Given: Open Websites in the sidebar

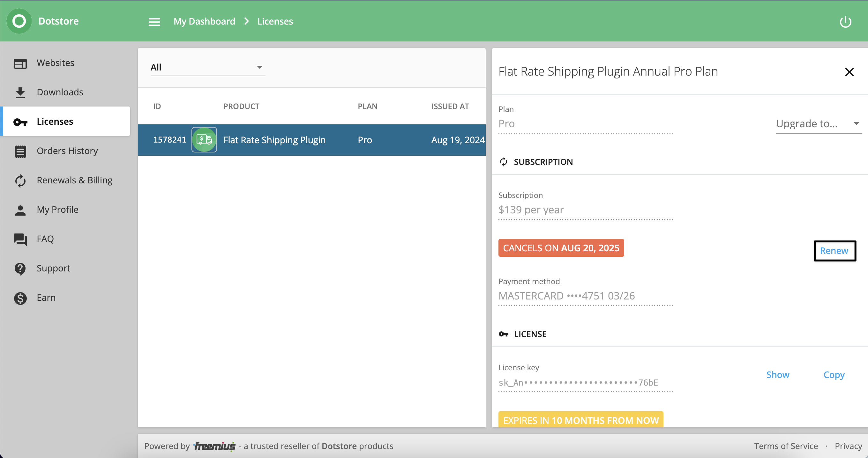Looking at the screenshot, I should click(55, 63).
